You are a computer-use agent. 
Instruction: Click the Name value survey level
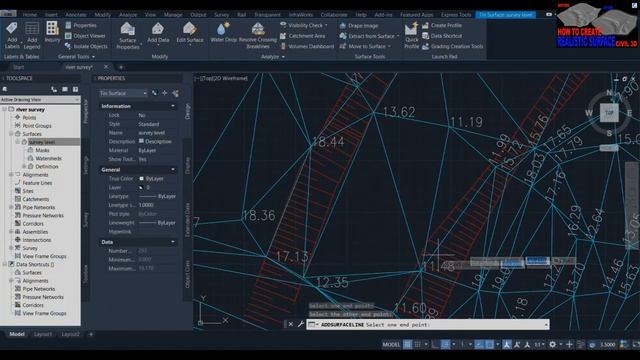click(x=152, y=133)
